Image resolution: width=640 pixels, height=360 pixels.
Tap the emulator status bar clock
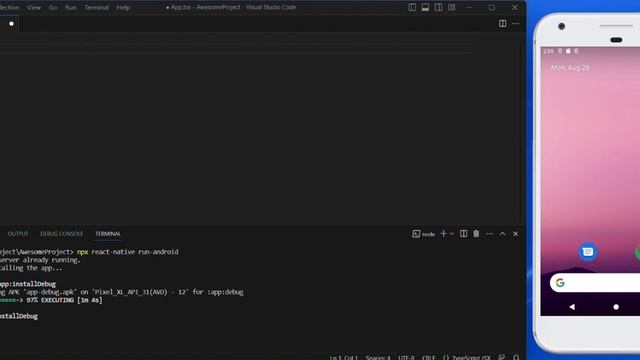pyautogui.click(x=548, y=51)
